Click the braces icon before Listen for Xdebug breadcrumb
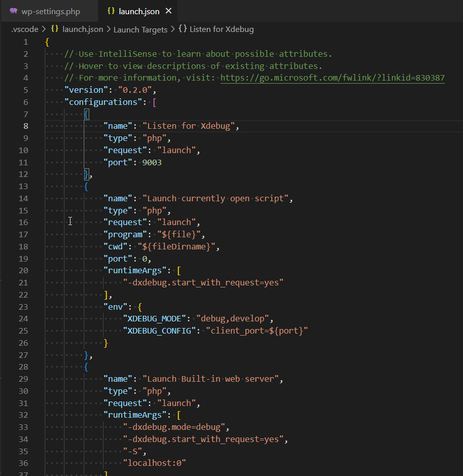This screenshot has width=463, height=476. coord(183,29)
